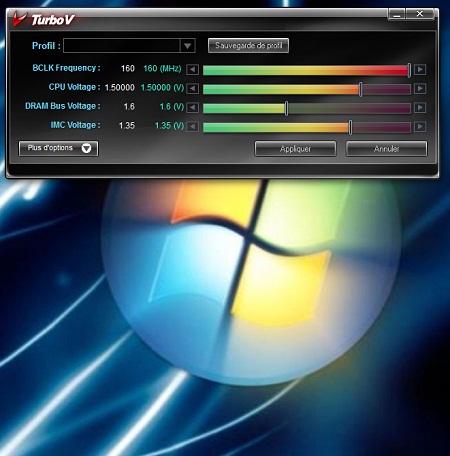The width and height of the screenshot is (450, 456).
Task: Increase BCLK Frequency with right arrow
Action: pyautogui.click(x=420, y=70)
